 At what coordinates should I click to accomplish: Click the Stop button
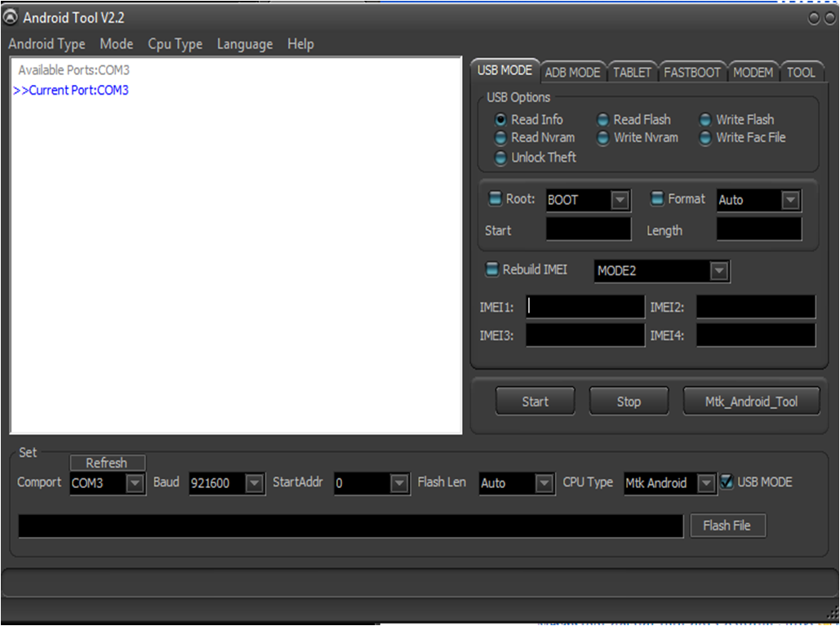[x=629, y=401]
